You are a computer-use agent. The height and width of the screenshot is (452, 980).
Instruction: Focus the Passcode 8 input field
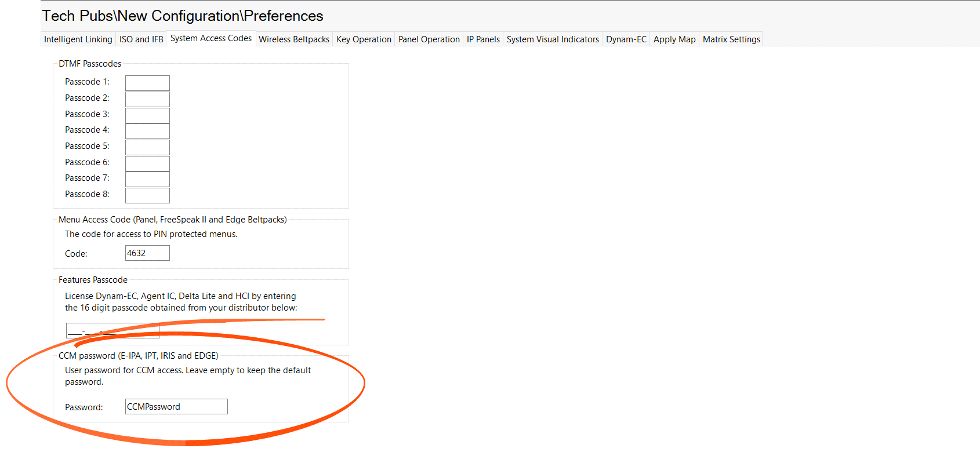click(x=147, y=195)
